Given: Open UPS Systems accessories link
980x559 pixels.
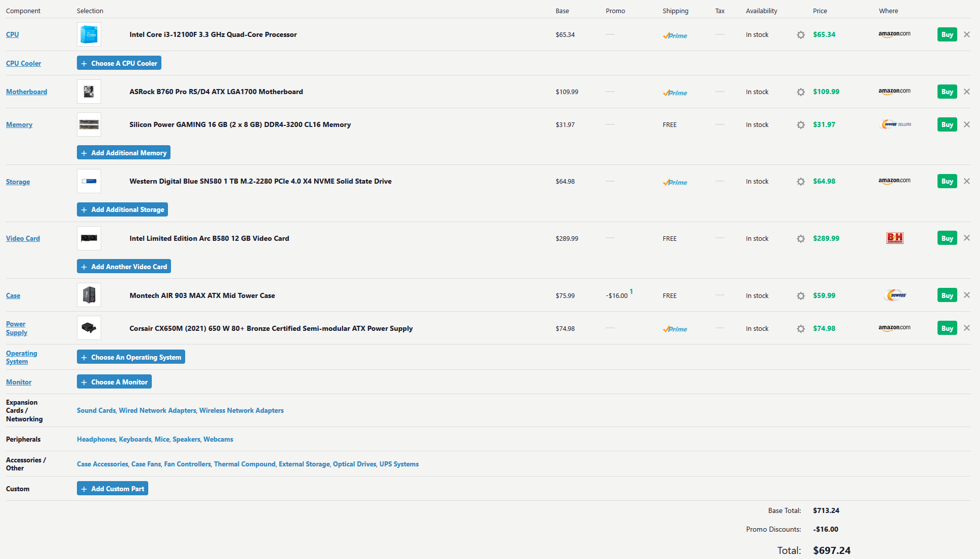Looking at the screenshot, I should 399,464.
